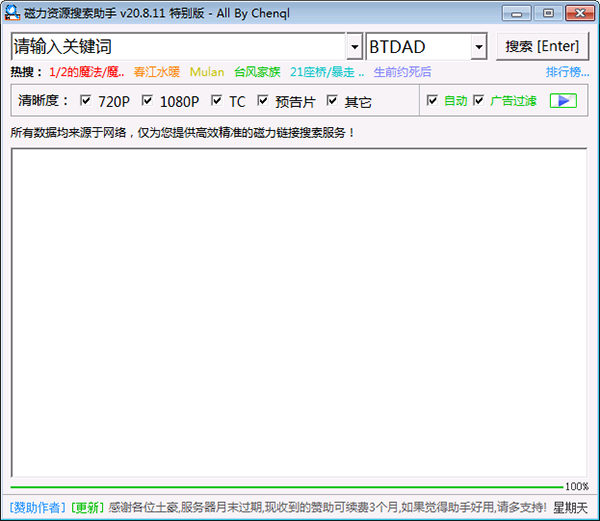Click the green progress bar at 100%

[287, 487]
